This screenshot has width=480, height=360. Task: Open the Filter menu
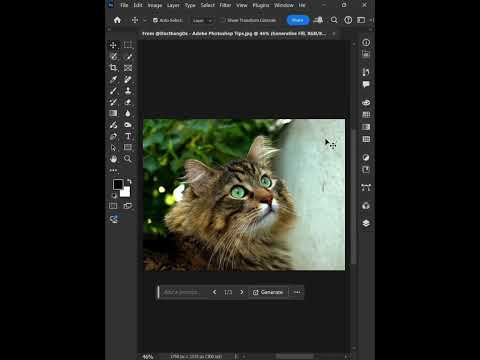pyautogui.click(x=225, y=5)
